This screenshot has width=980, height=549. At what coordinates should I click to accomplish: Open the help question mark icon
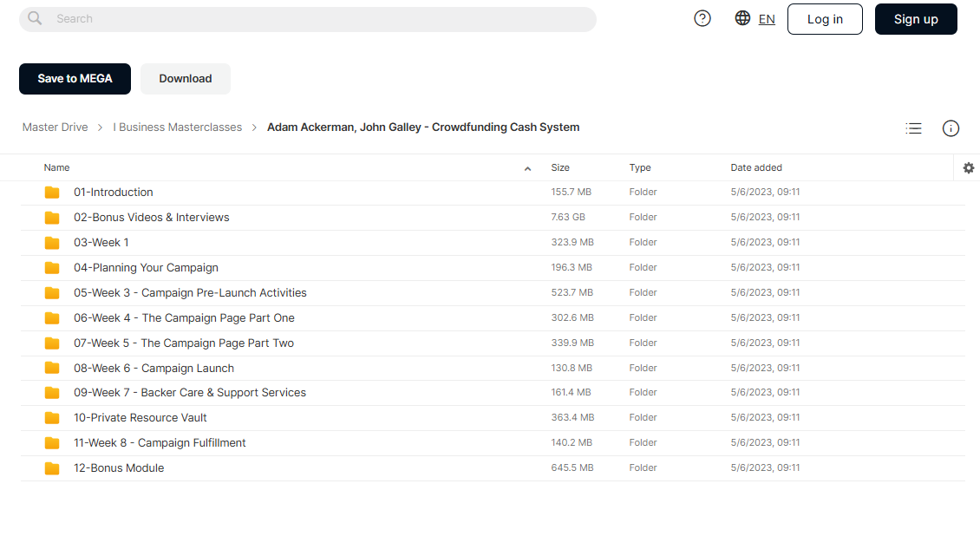pos(702,19)
